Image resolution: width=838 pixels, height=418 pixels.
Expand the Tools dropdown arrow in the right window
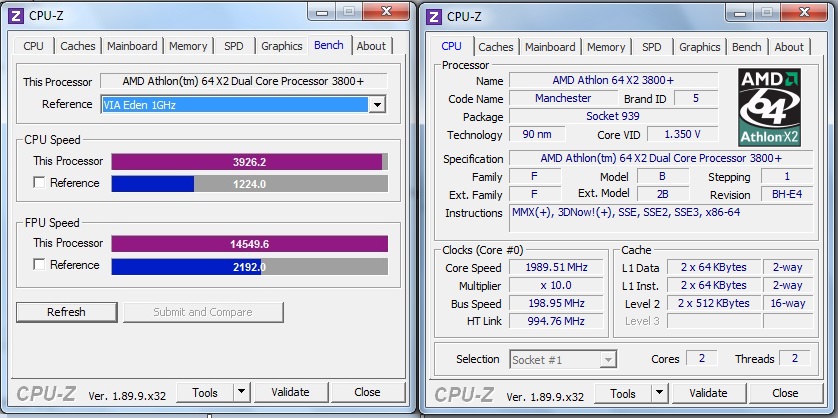[x=659, y=393]
